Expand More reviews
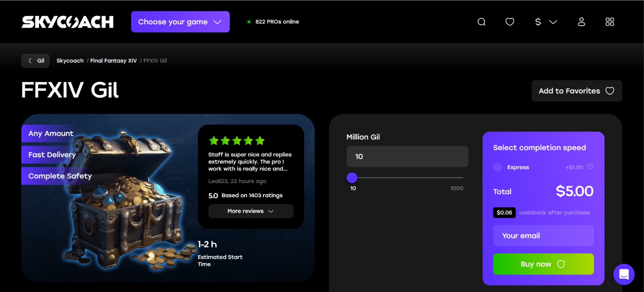The height and width of the screenshot is (292, 644). 251,211
